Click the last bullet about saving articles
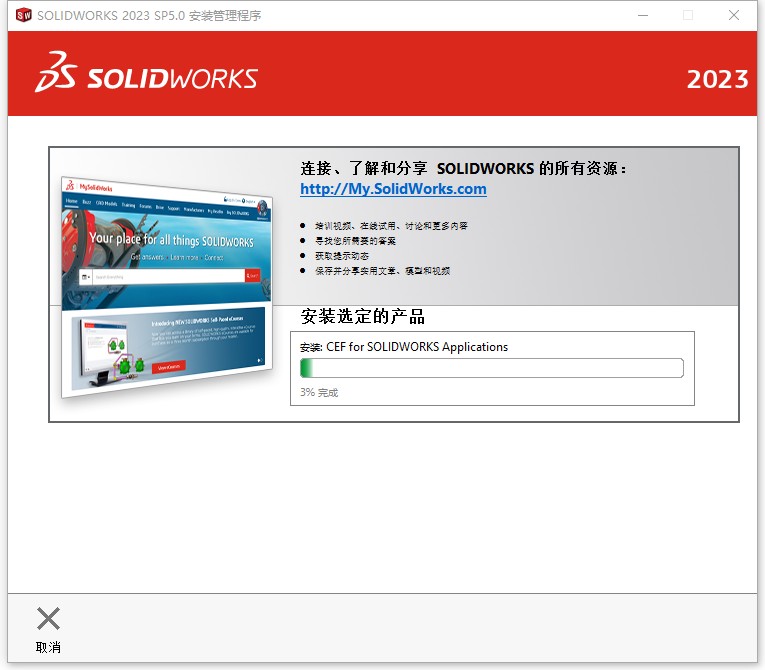This screenshot has width=765, height=670. (x=382, y=271)
